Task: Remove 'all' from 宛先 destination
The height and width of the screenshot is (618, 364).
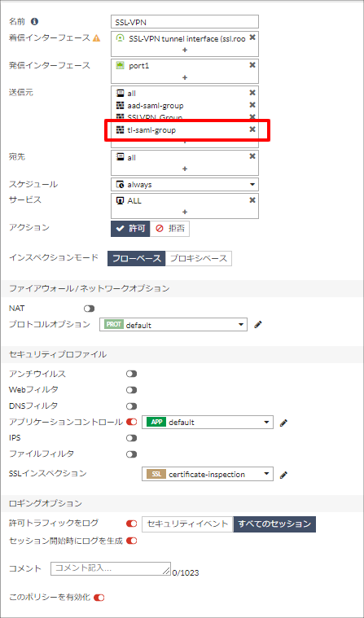Action: (252, 157)
